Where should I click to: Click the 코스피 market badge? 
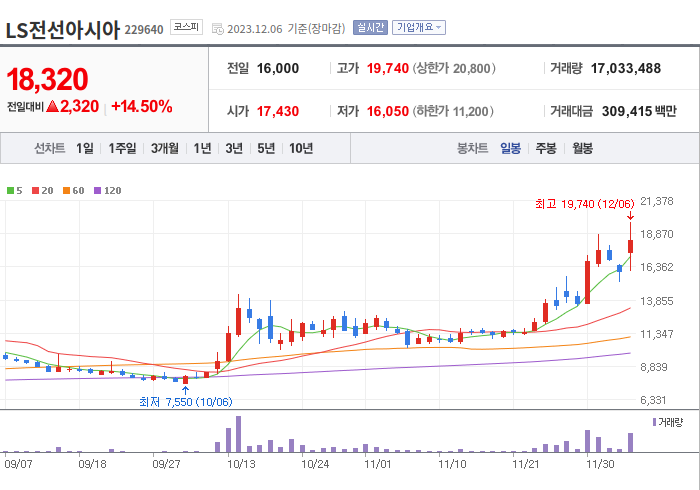coord(186,27)
